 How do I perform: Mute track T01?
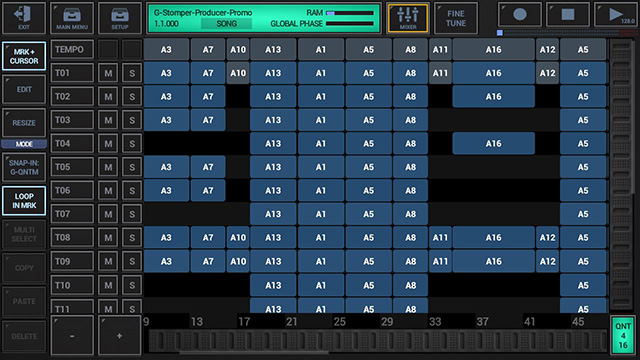pyautogui.click(x=108, y=73)
